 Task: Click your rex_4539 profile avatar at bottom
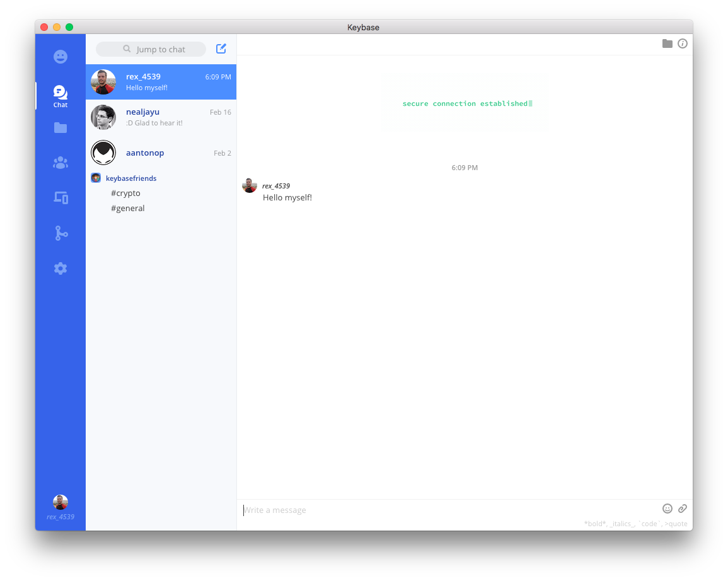coord(60,502)
